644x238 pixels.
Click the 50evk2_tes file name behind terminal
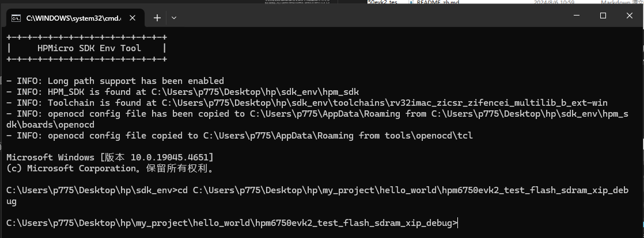click(x=382, y=2)
